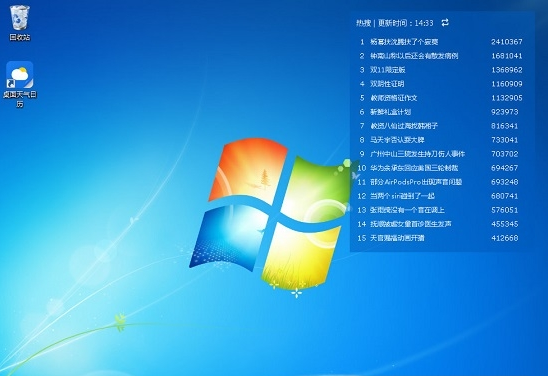Launch the 桌面天气日历 weather calendar shortcut
Screen dimensions: 548x376
coord(20,84)
